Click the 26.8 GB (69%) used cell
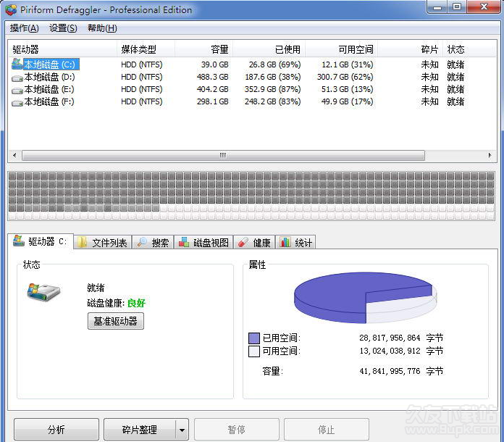This screenshot has height=442, width=504. tap(275, 64)
